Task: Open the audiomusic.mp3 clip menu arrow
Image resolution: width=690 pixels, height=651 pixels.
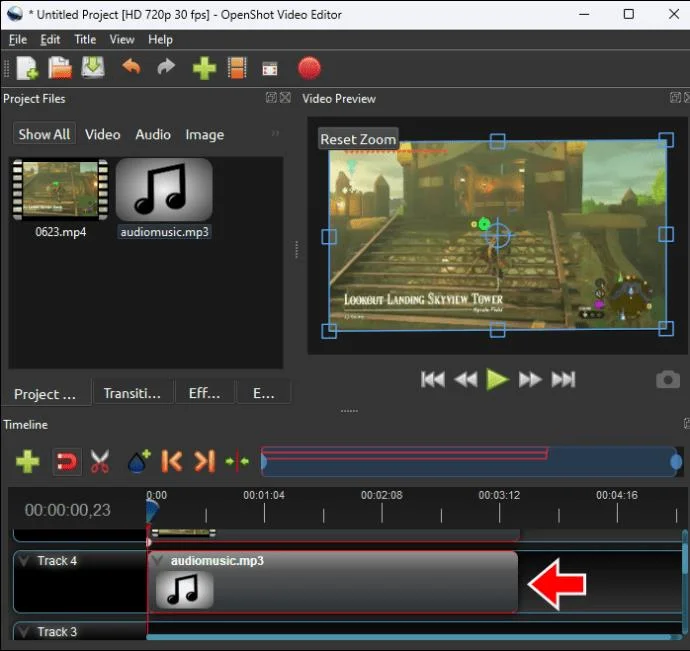Action: pyautogui.click(x=155, y=561)
